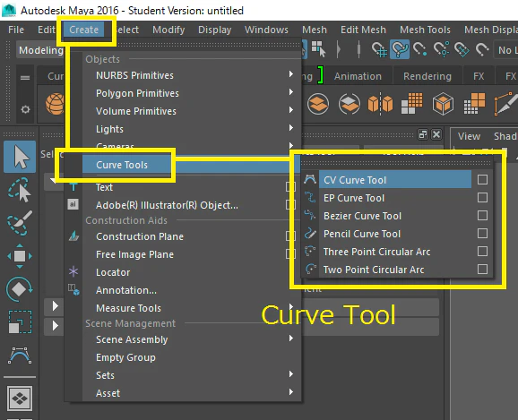Expand the first collapsed section arrow
The width and height of the screenshot is (518, 420).
[56, 306]
